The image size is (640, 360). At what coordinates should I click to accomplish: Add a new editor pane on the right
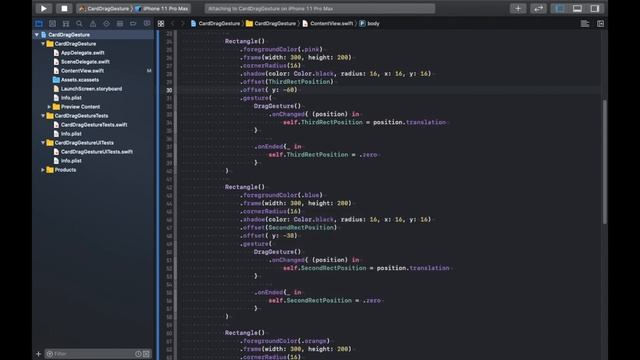tap(600, 24)
